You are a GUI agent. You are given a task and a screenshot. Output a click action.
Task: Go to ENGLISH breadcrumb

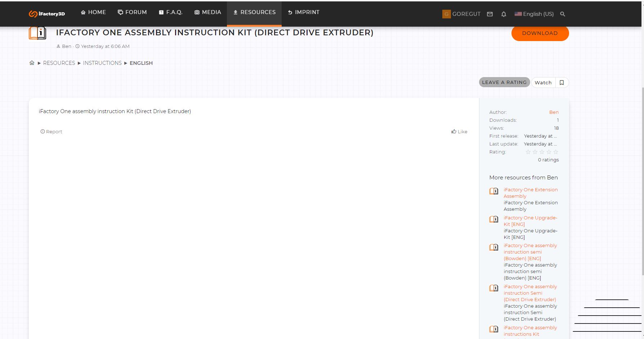141,63
